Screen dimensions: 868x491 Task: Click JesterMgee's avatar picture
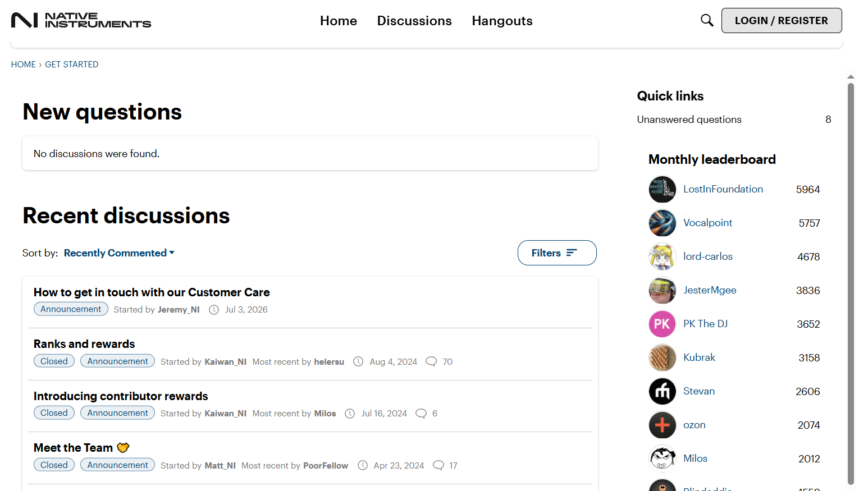(663, 291)
